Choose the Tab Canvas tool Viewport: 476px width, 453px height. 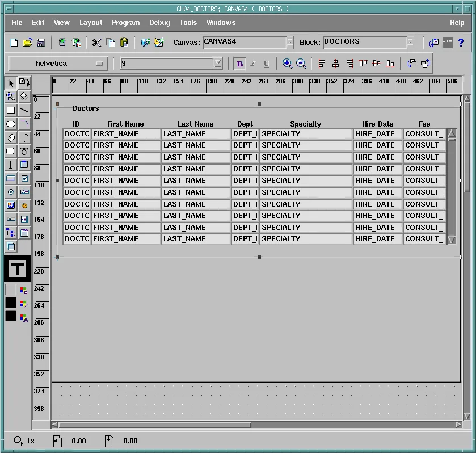24,233
